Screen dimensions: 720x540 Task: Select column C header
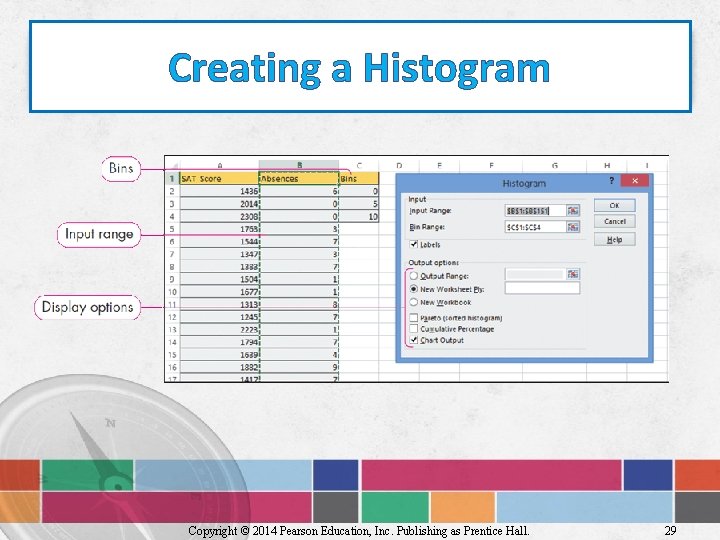359,165
